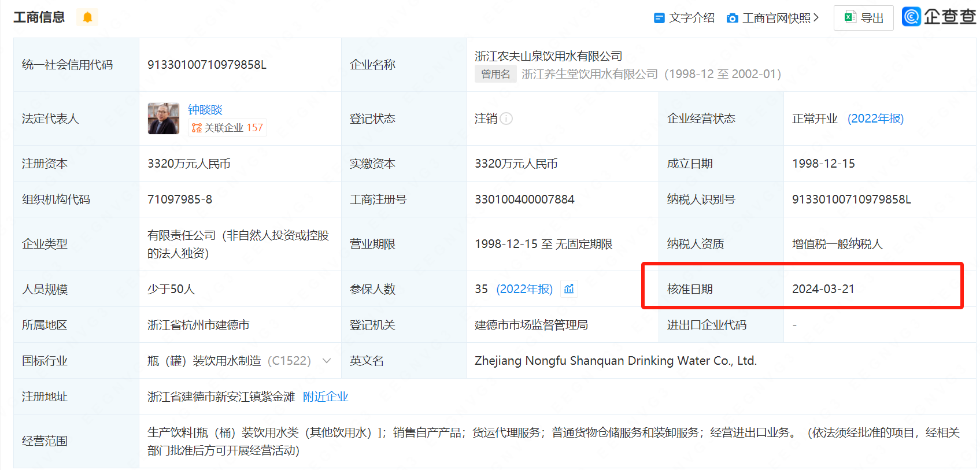The image size is (980, 470).
Task: Click the 登记机关 value 建德市市场监督管理局
Action: click(x=531, y=325)
